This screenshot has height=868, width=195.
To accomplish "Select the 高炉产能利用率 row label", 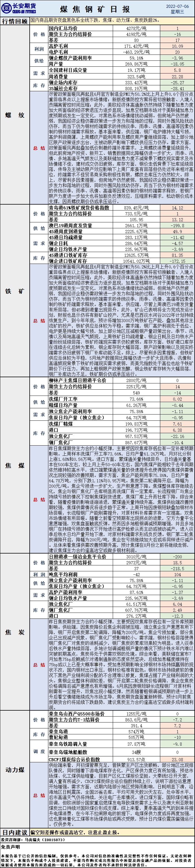I will [x=66, y=592].
